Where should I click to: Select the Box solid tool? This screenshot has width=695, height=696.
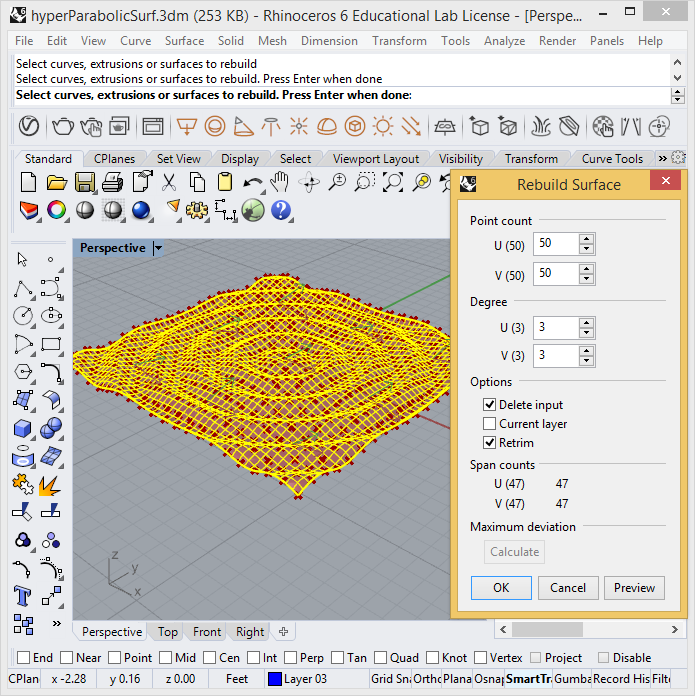(x=22, y=429)
